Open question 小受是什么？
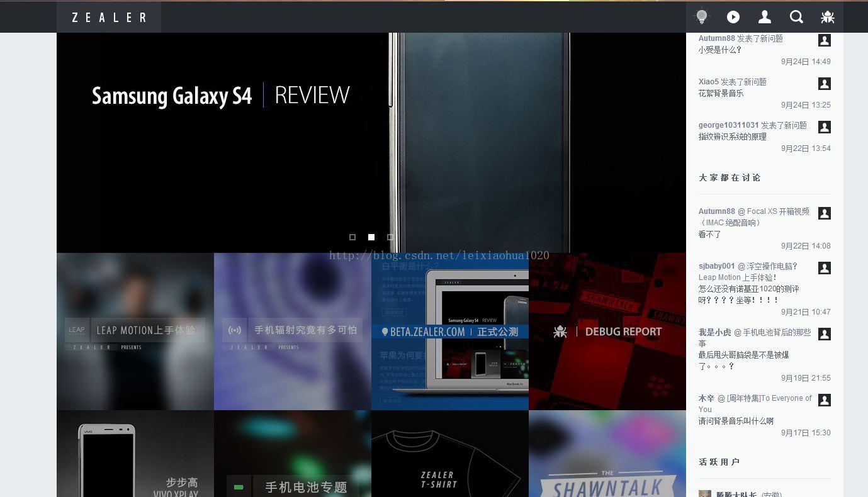868x497 pixels. pos(720,50)
